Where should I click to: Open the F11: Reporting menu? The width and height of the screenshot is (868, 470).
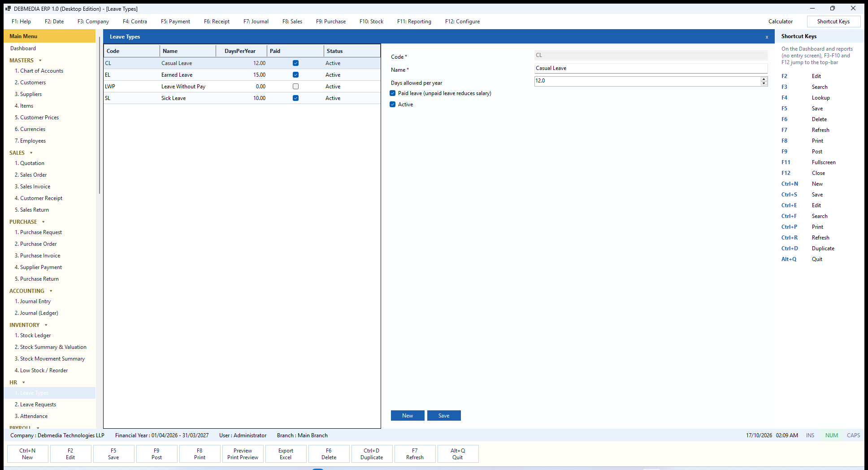tap(414, 22)
